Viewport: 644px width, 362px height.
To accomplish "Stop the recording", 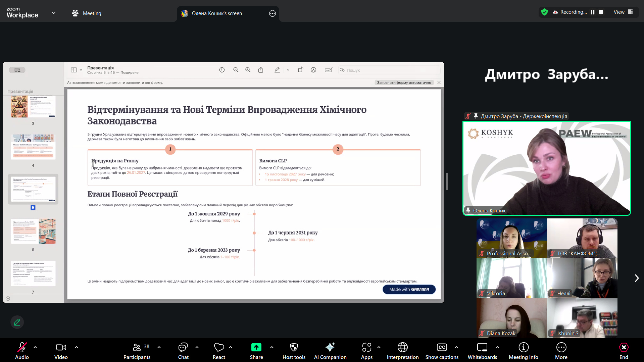I will pos(601,12).
